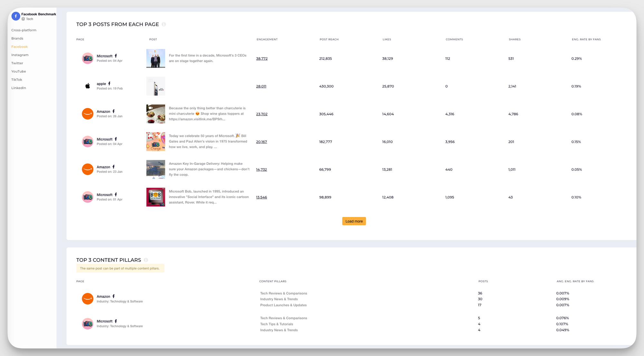Navigate to YouTube in the sidebar

tap(19, 72)
